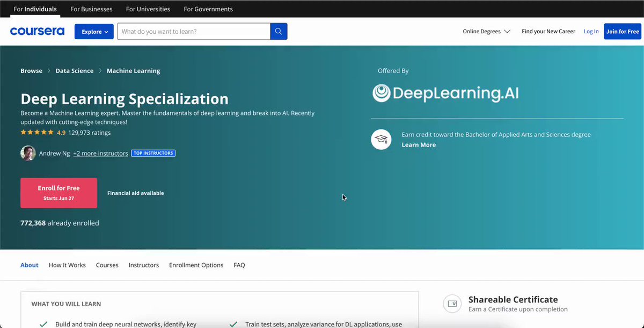This screenshot has height=328, width=644.
Task: Click the Machine Learning breadcrumb
Action: pos(133,71)
